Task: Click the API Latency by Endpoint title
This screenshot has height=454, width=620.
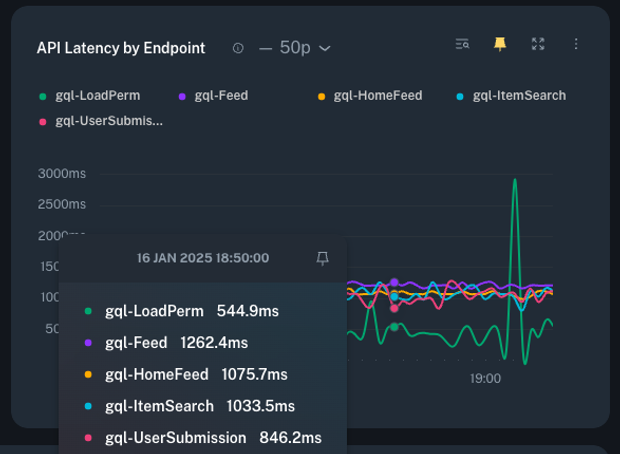Action: [x=121, y=48]
